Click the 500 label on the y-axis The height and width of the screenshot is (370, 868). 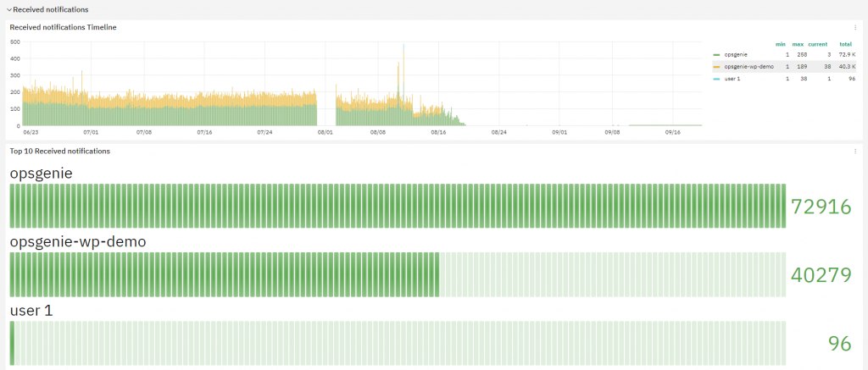pyautogui.click(x=15, y=42)
